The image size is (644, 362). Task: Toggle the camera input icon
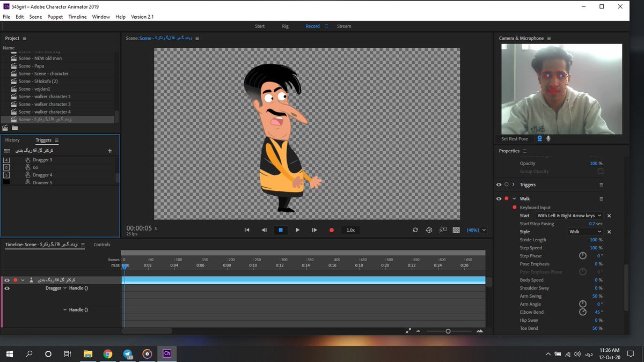point(540,138)
